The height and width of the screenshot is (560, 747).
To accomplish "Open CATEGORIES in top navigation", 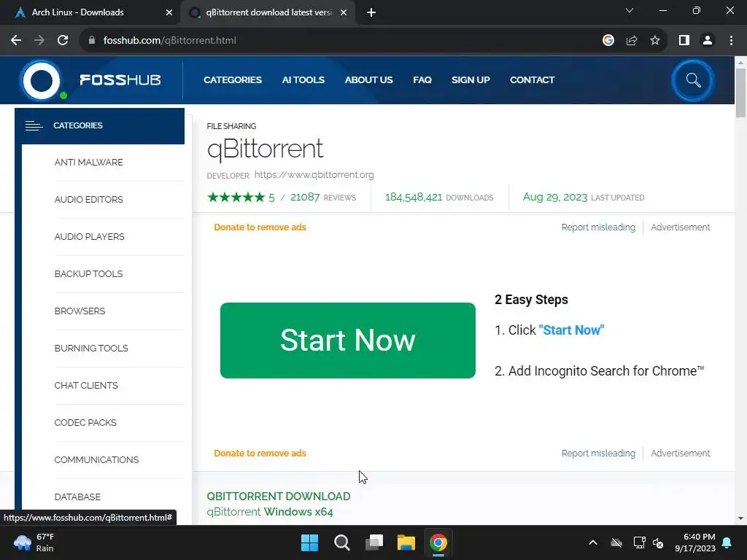I will (233, 80).
